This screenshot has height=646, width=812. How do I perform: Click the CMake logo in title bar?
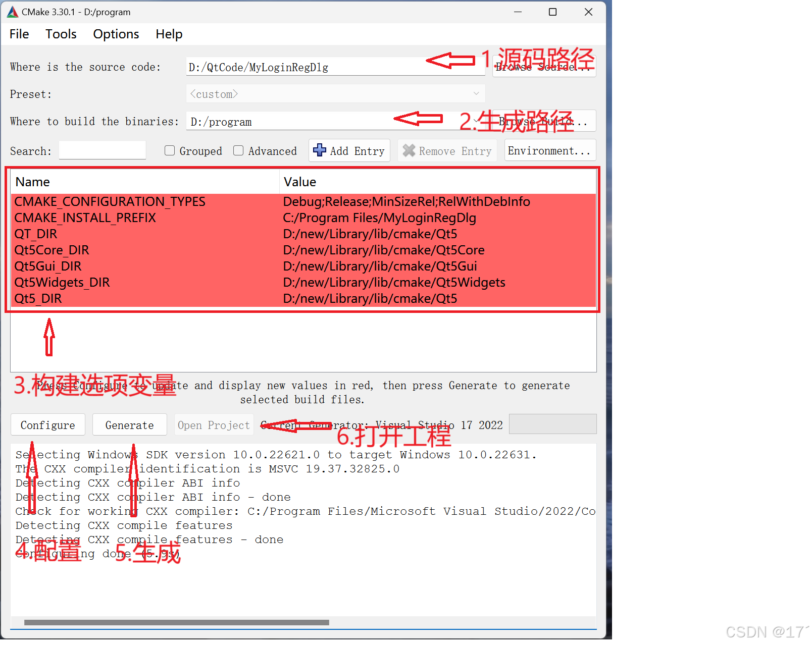[13, 12]
